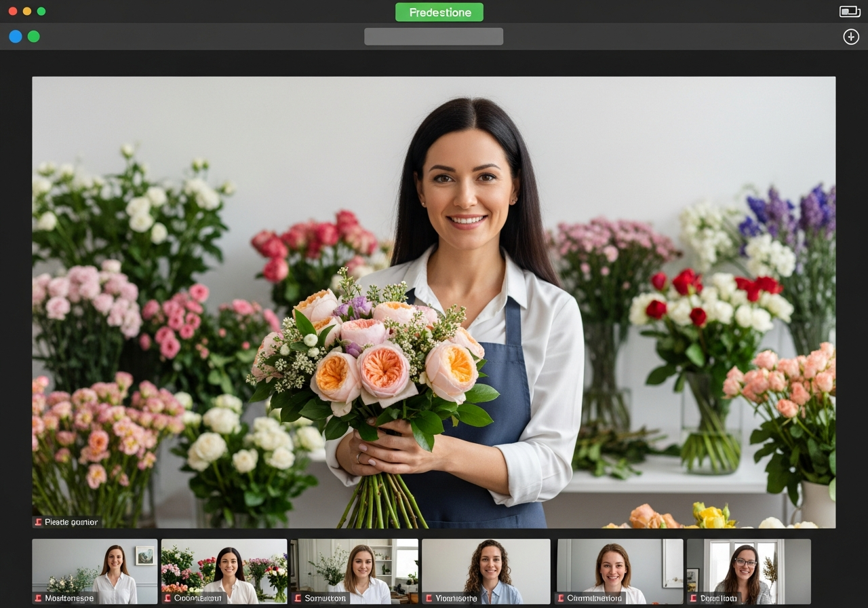Image resolution: width=868 pixels, height=608 pixels.
Task: Click the red mic icon on Cimmdmeriord's label
Action: (x=560, y=598)
